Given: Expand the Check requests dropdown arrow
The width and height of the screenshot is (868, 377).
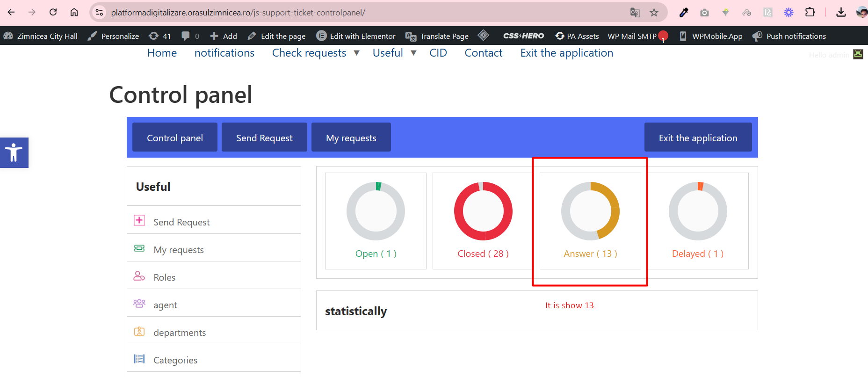Looking at the screenshot, I should tap(356, 53).
